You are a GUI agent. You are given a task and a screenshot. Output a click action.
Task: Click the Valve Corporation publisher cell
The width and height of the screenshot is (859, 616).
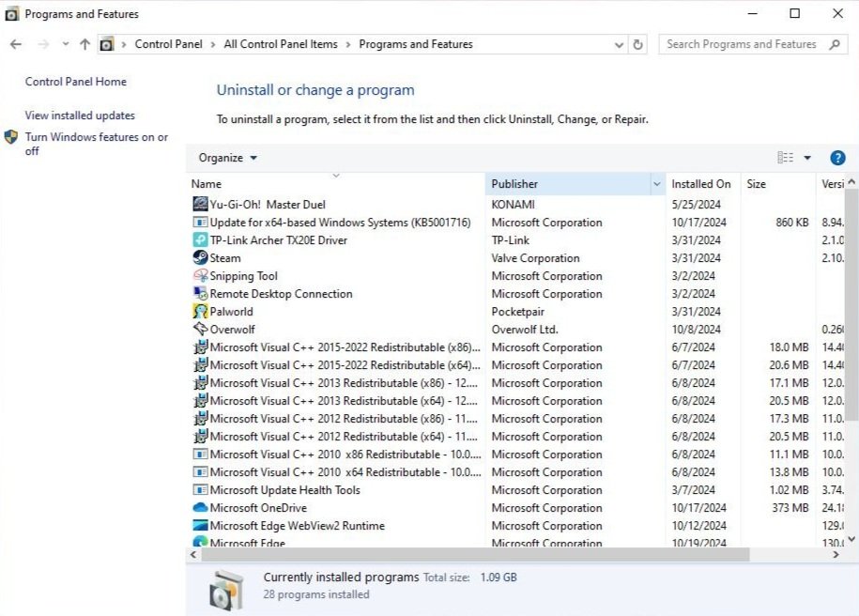pos(535,258)
